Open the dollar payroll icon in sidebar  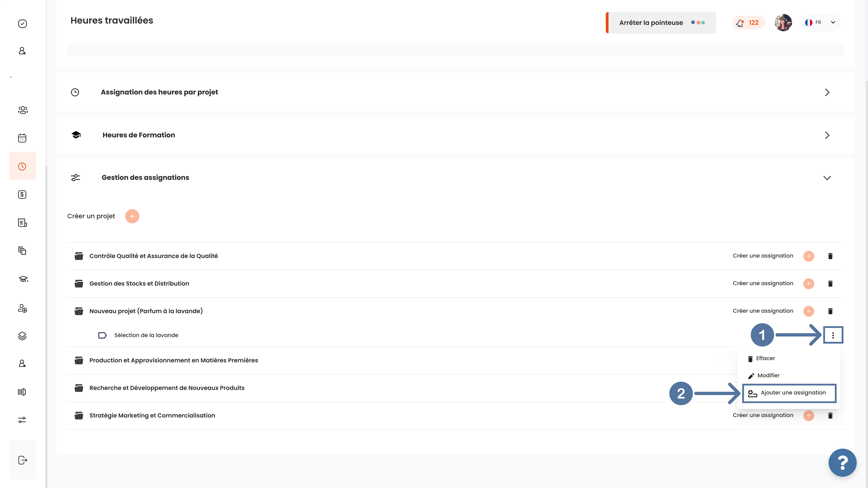(x=22, y=194)
